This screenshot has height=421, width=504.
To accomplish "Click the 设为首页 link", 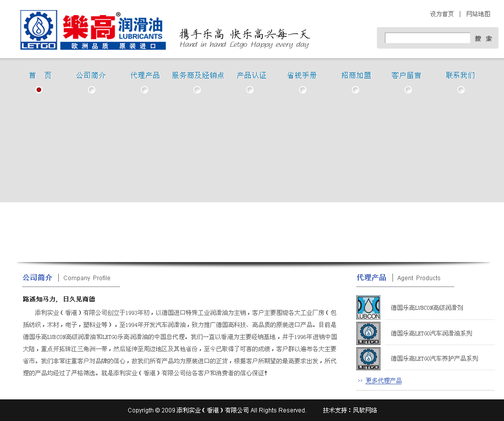I will (x=442, y=14).
